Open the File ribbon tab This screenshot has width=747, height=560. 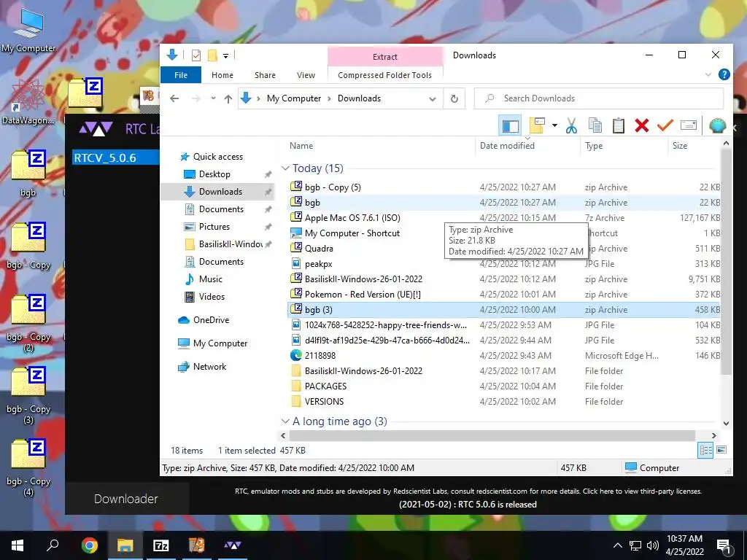click(x=181, y=75)
